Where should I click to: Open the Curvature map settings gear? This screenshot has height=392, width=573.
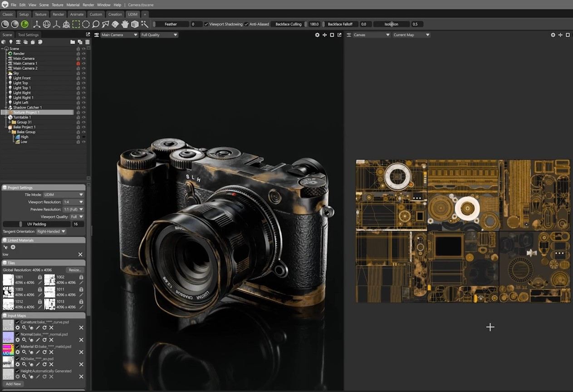tap(18, 328)
